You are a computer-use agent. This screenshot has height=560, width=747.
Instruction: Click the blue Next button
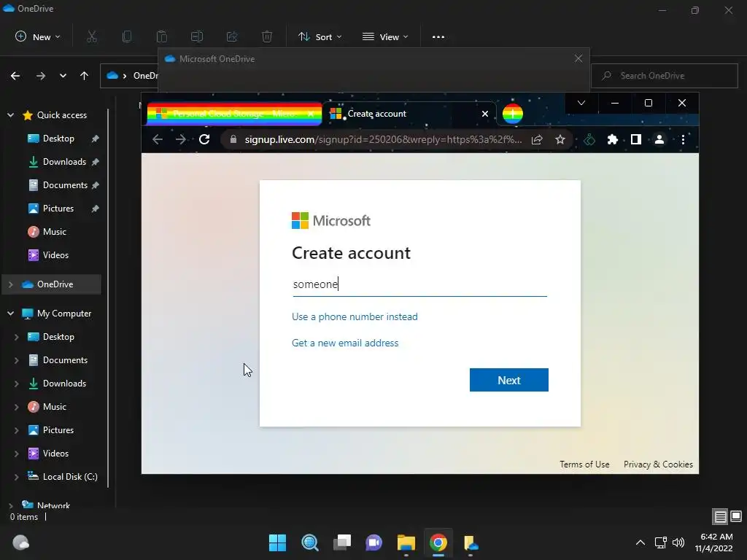pos(508,380)
